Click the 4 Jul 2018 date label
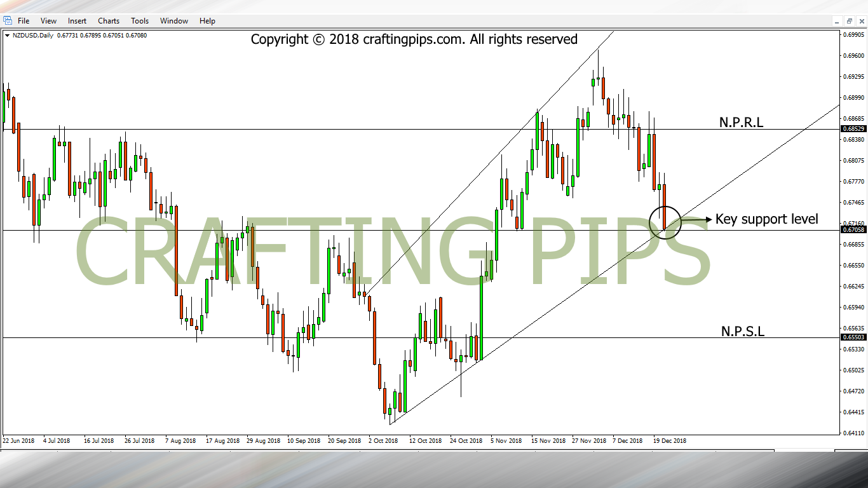This screenshot has height=488, width=868. 58,440
